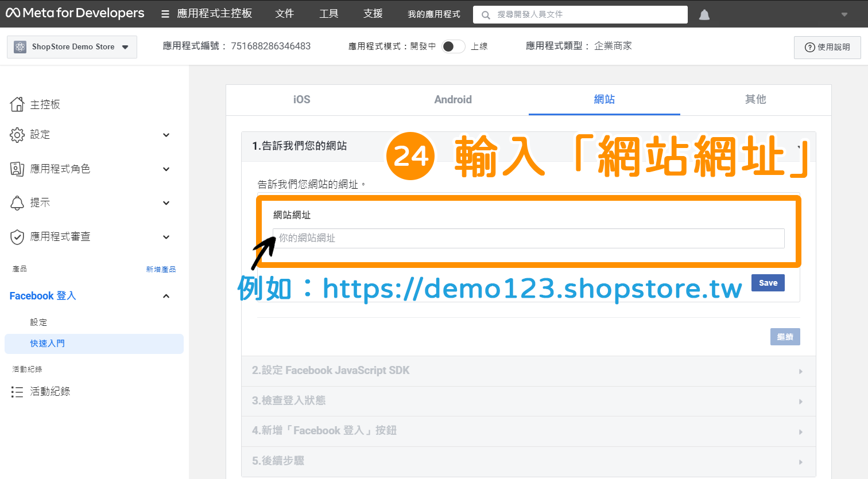Focus the 搜尋開發人員文件 search field
This screenshot has width=868, height=479.
pyautogui.click(x=580, y=14)
